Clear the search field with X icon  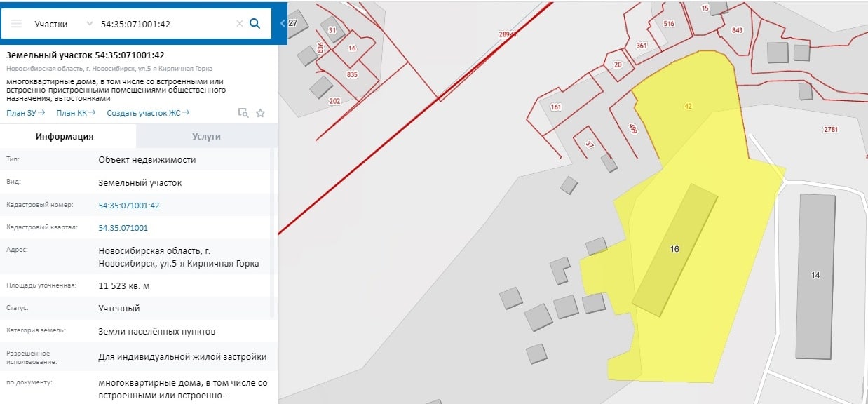coord(239,24)
